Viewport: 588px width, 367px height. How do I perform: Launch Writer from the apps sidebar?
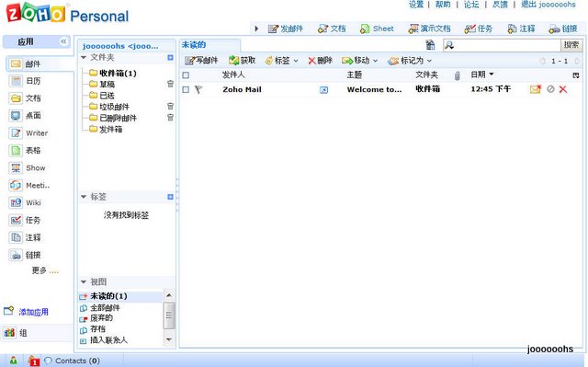click(28, 132)
